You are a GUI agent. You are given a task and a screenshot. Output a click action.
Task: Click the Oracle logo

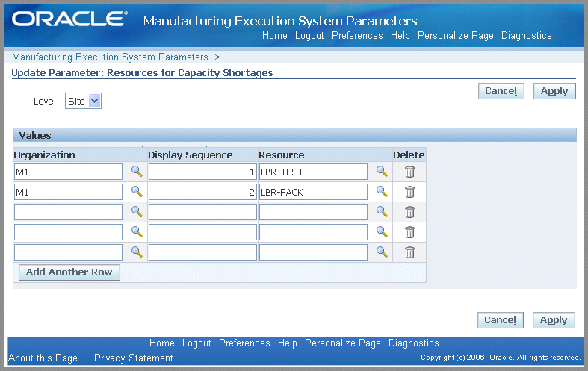(69, 19)
